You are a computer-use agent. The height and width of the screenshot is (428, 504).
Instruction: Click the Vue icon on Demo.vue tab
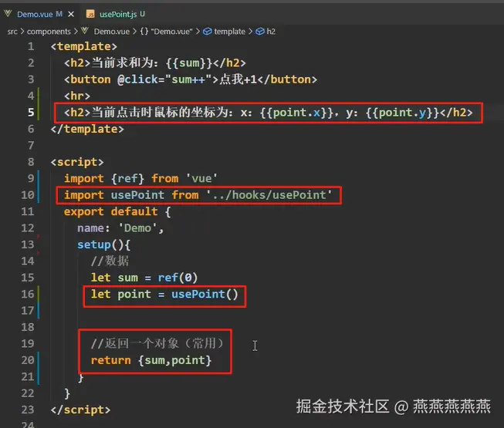point(8,14)
